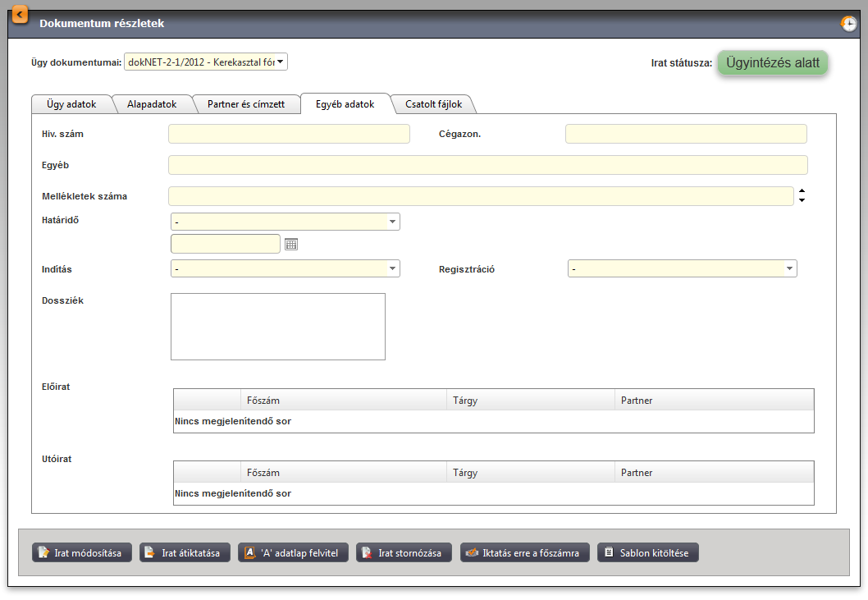The width and height of the screenshot is (868, 600).
Task: Click inside the Dossziék list box
Action: pos(278,327)
